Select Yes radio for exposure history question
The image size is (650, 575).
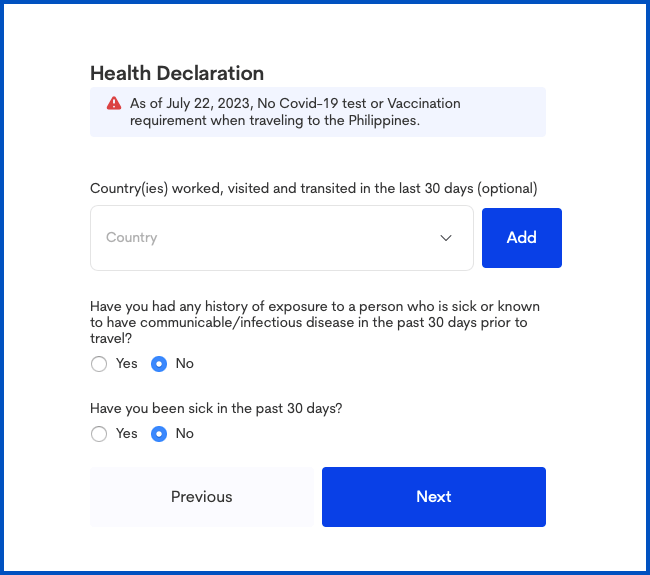[x=99, y=364]
